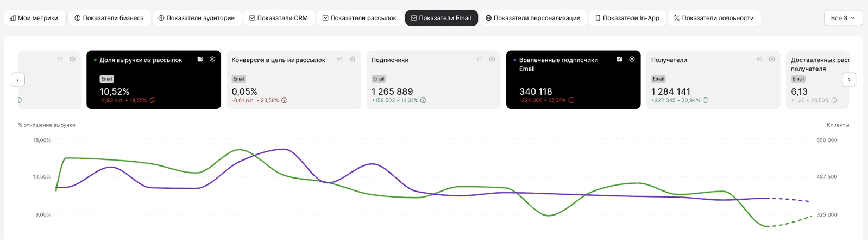Click the 9,00% axis label
Screen dimensions: 868x240
coord(43,215)
